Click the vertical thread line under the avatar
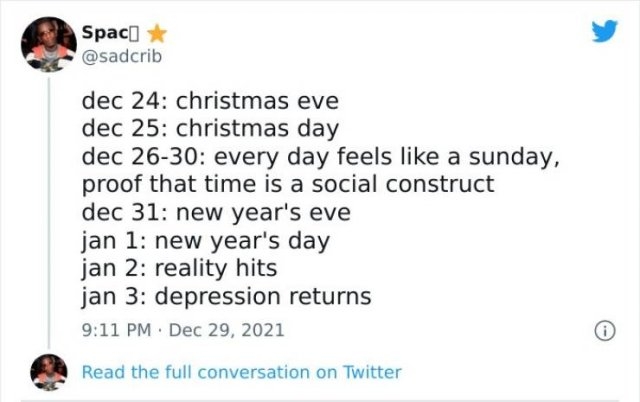640x402 pixels. pyautogui.click(x=49, y=200)
